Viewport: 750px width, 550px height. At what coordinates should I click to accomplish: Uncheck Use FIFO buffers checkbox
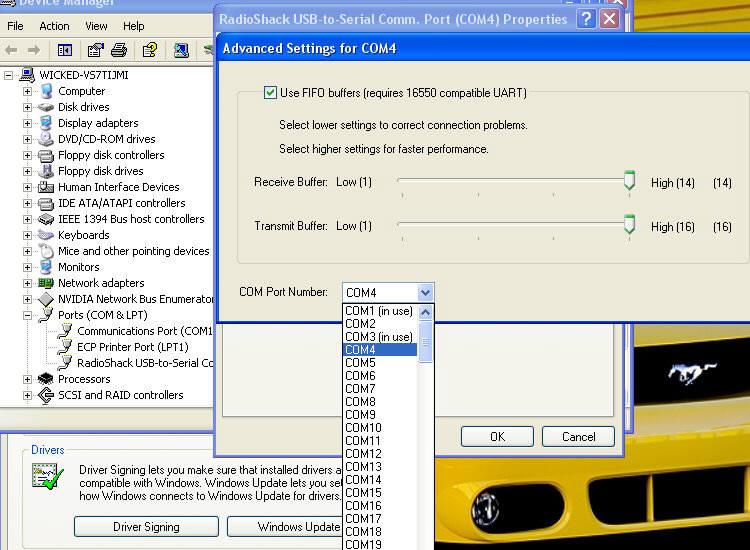(270, 92)
